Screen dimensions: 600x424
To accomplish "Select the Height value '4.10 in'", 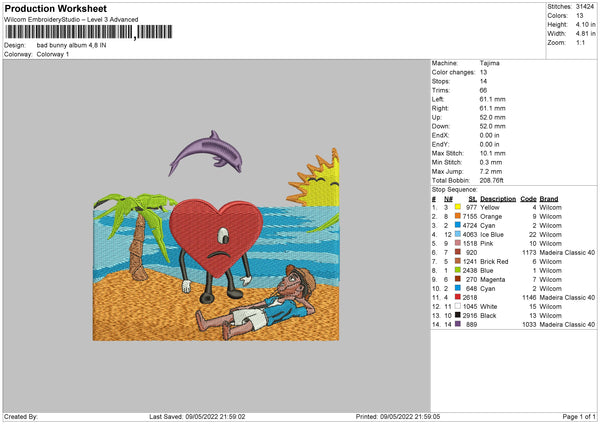I will [585, 24].
